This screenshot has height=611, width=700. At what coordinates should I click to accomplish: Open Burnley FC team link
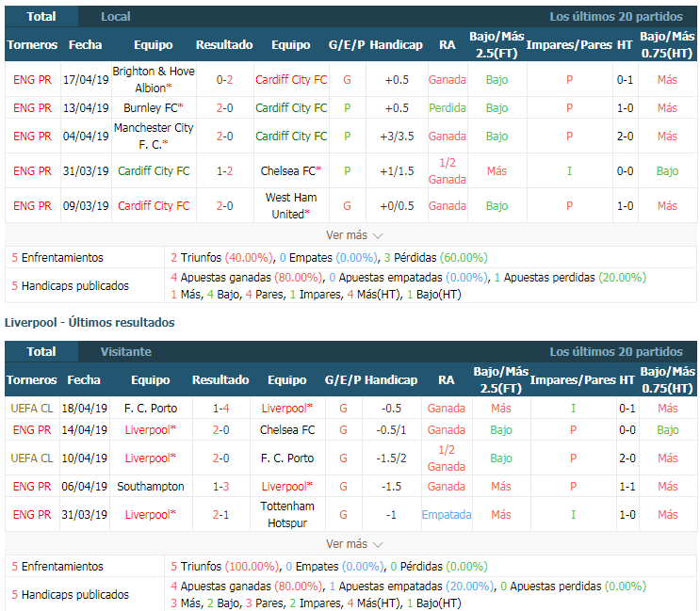[154, 108]
